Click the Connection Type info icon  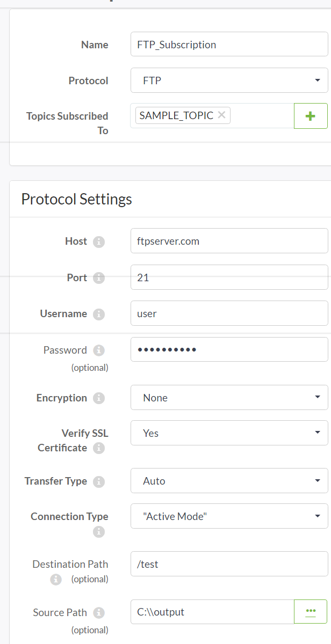pyautogui.click(x=98, y=532)
